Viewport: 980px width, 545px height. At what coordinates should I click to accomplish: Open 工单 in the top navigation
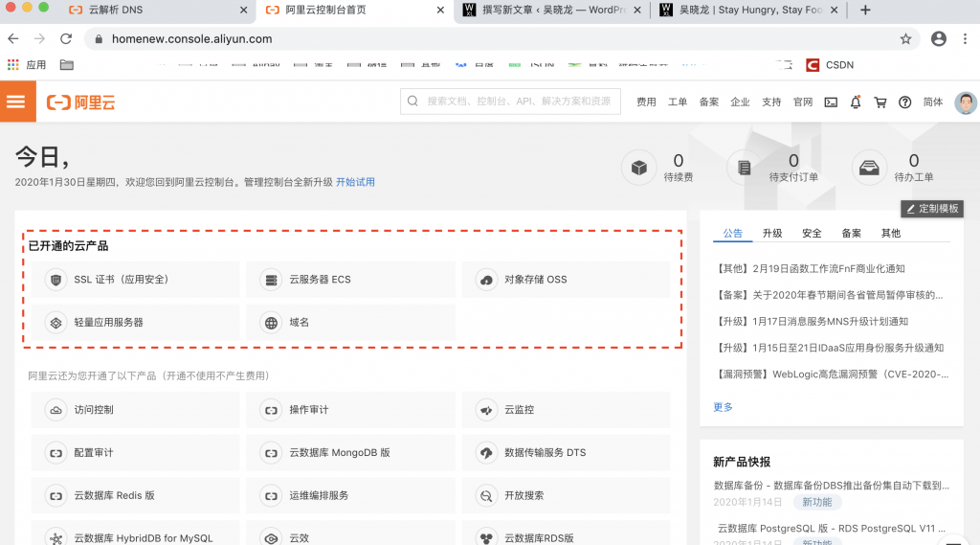tap(678, 102)
